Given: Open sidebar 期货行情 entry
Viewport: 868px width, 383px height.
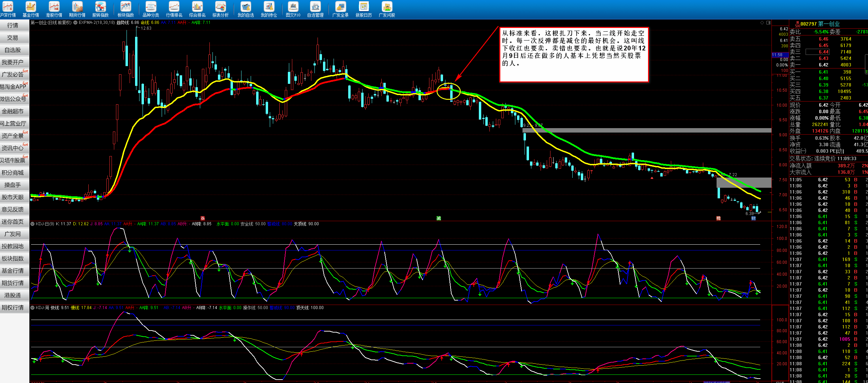Looking at the screenshot, I should 14,283.
